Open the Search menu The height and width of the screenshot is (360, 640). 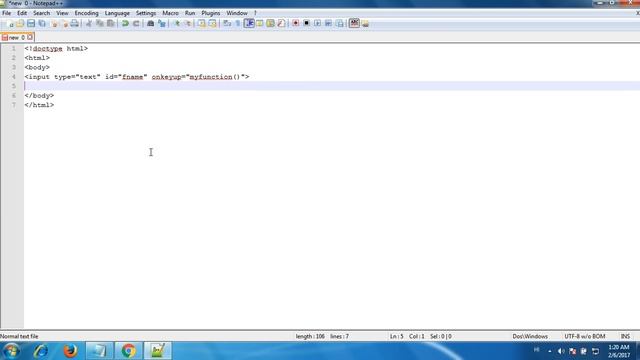(41, 13)
